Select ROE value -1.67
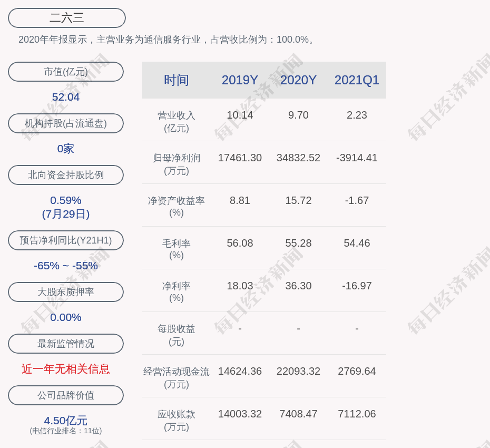Viewport: 490px width, 448px height. [x=357, y=200]
